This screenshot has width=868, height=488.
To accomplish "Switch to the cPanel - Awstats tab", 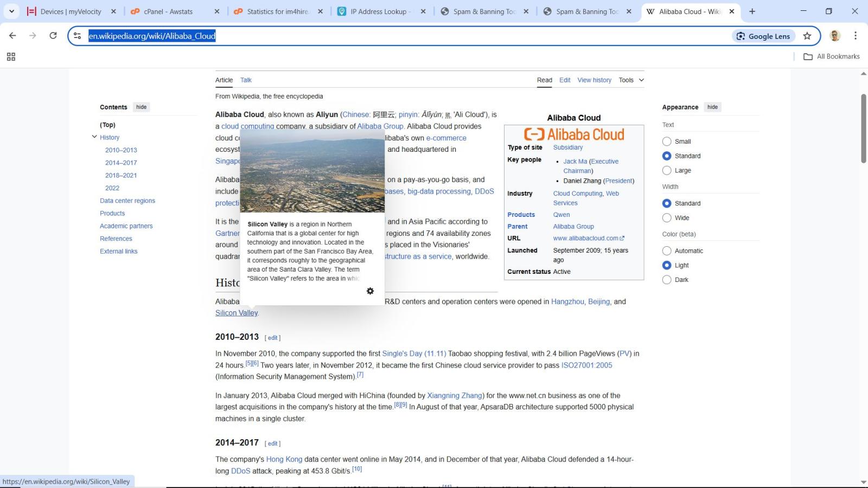I will (x=168, y=11).
